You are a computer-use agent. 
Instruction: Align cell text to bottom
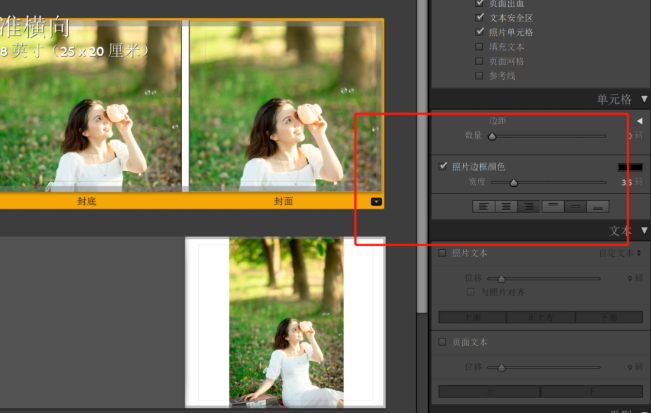click(x=598, y=206)
